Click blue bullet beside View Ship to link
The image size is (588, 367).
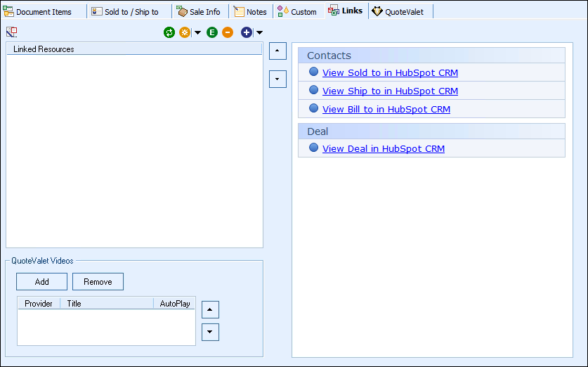[313, 90]
